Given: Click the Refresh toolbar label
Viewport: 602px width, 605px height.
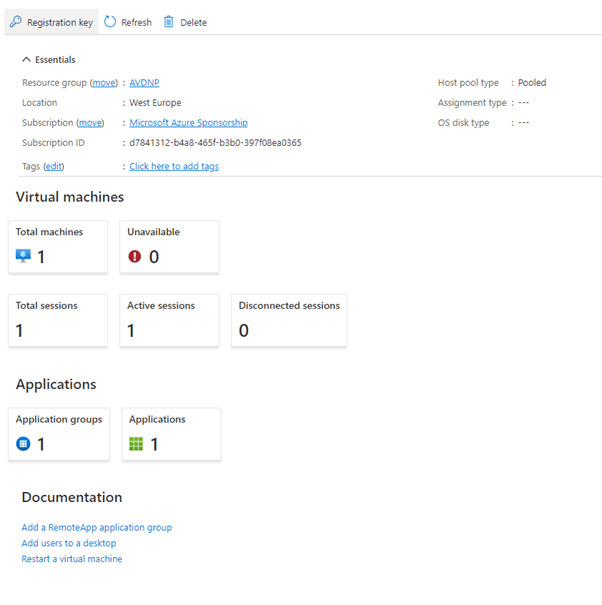Looking at the screenshot, I should click(137, 22).
